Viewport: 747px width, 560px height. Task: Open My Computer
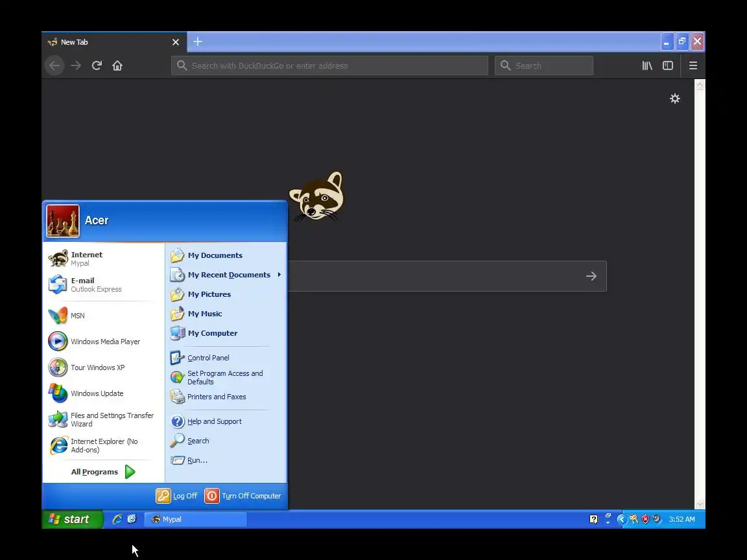[x=226, y=333]
